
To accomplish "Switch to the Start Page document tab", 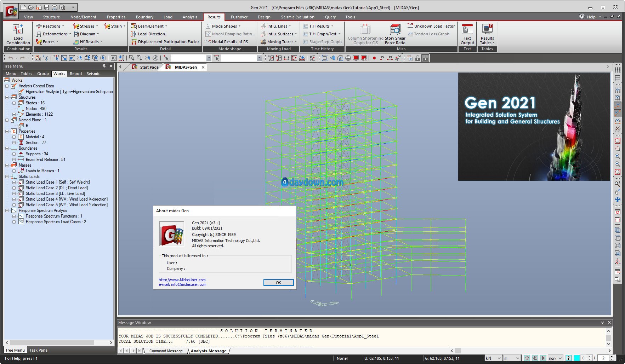I will coord(145,67).
